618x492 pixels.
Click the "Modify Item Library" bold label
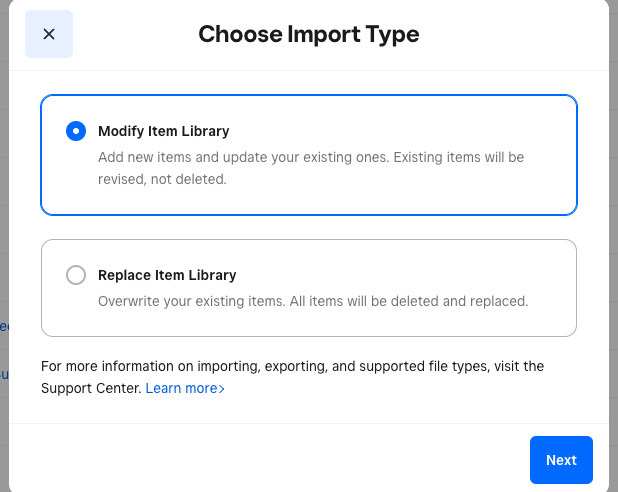[x=163, y=131]
